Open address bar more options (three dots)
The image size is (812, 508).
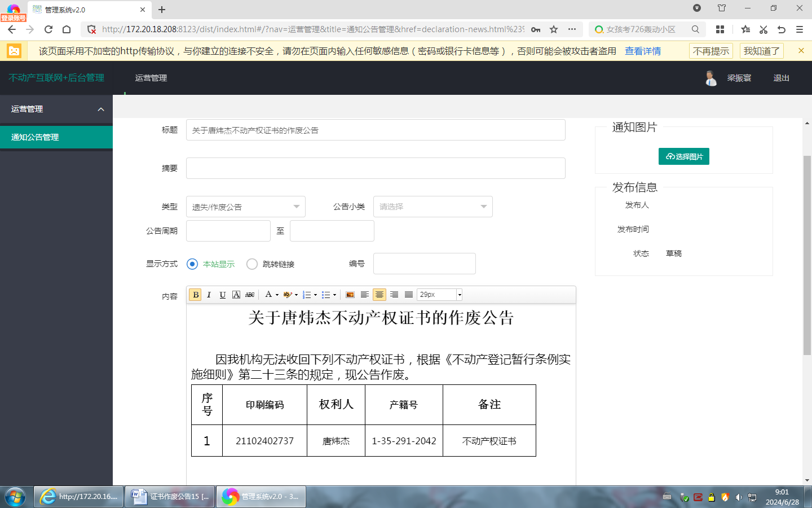[572, 29]
